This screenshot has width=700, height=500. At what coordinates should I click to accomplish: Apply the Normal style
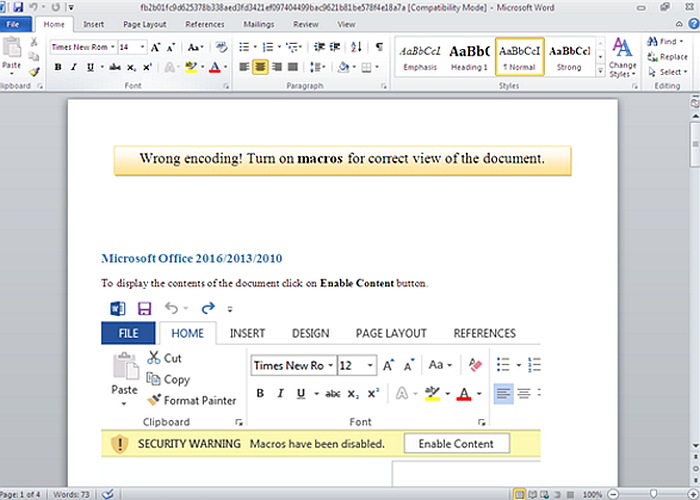click(x=520, y=57)
